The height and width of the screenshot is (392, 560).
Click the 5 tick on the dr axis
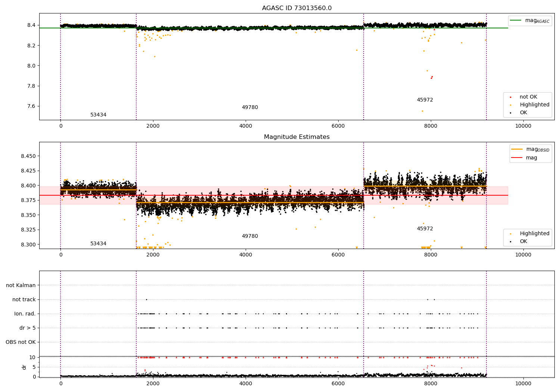34,367
